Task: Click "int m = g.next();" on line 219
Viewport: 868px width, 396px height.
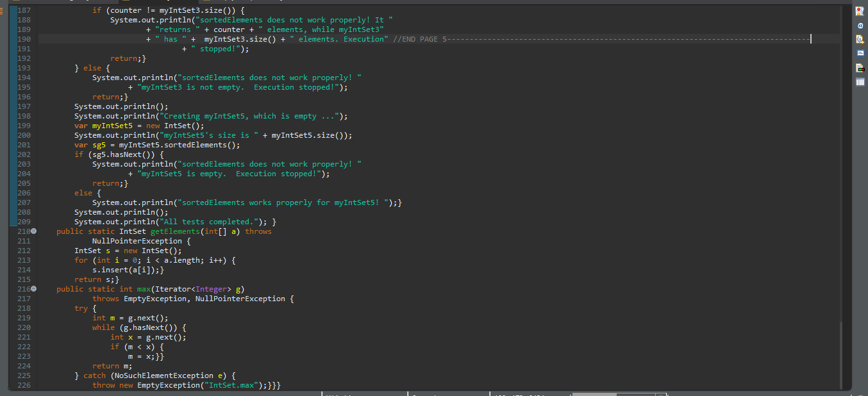Action: tap(130, 318)
